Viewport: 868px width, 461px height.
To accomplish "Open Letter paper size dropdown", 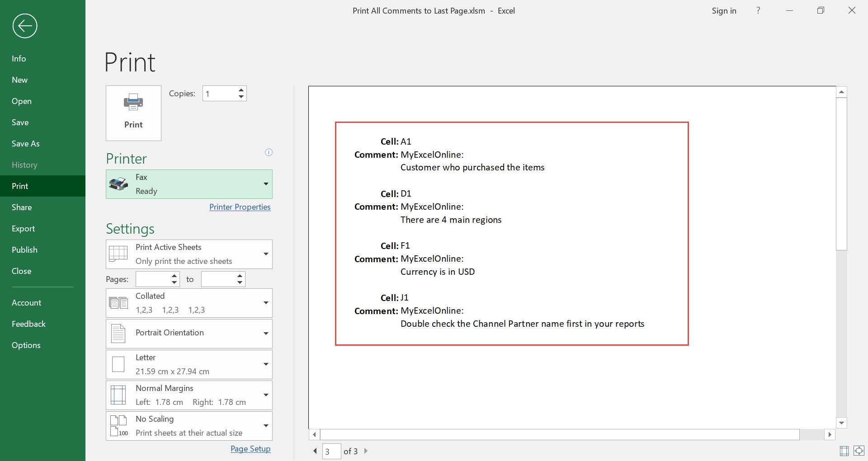I will click(x=189, y=364).
